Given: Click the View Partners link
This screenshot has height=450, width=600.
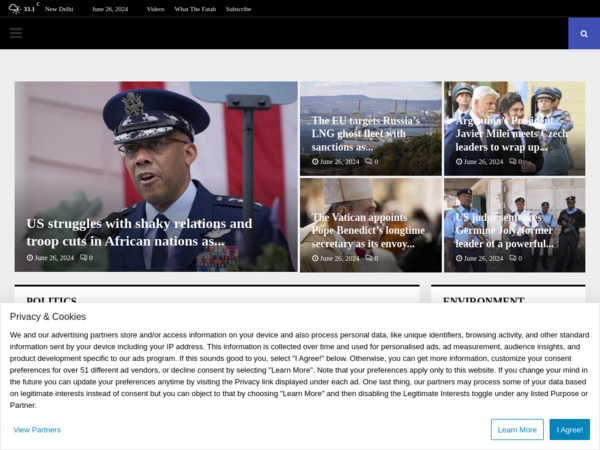Looking at the screenshot, I should pyautogui.click(x=37, y=430).
